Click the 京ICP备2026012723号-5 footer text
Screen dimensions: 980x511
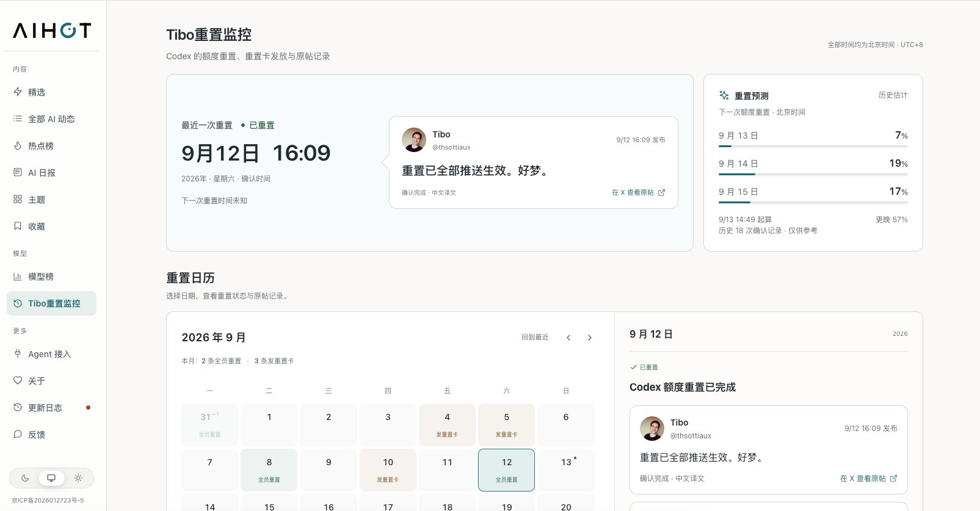pyautogui.click(x=48, y=500)
